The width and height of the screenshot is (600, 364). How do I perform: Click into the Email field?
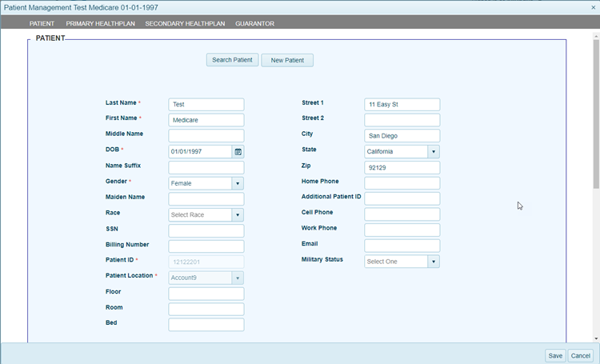(402, 246)
